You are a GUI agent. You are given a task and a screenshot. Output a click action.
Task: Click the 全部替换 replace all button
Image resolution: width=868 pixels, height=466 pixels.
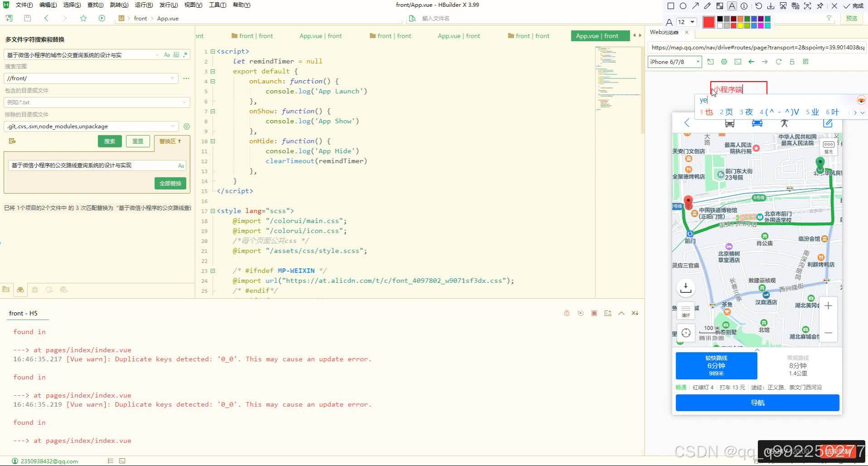tap(170, 184)
